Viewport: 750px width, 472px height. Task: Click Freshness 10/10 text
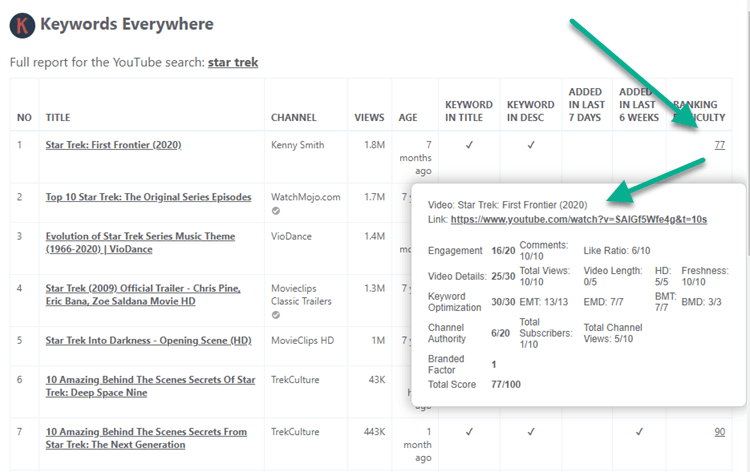click(705, 276)
